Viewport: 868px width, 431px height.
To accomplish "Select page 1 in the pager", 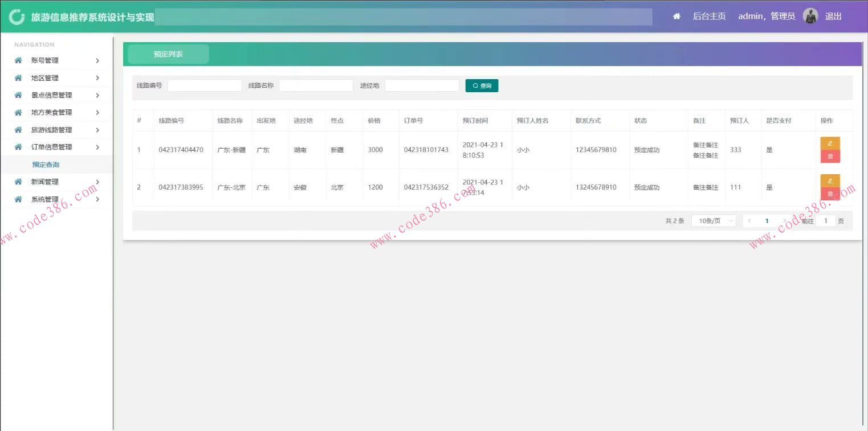I will (767, 221).
